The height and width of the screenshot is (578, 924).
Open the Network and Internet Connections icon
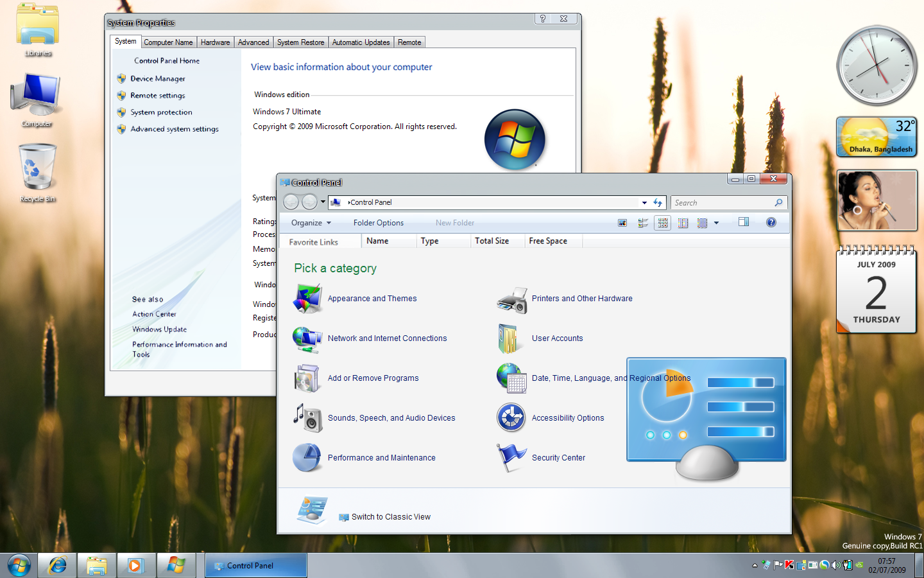tap(307, 338)
